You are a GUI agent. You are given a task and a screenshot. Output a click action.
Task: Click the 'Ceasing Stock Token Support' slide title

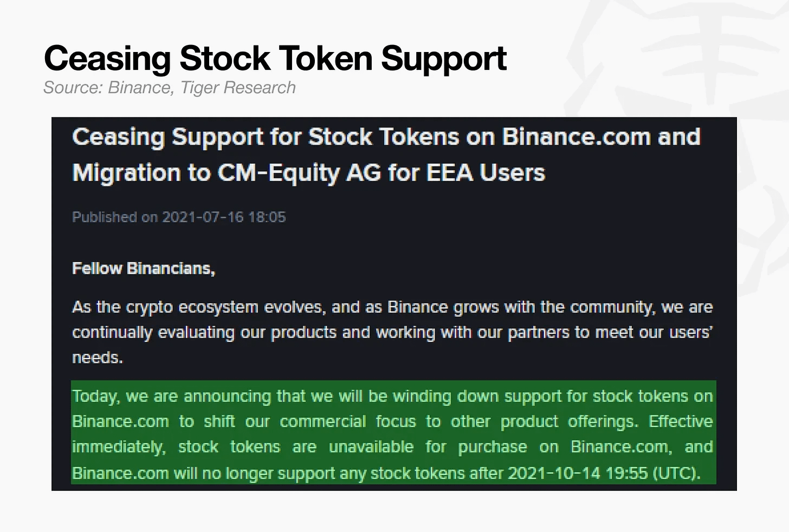click(x=275, y=59)
